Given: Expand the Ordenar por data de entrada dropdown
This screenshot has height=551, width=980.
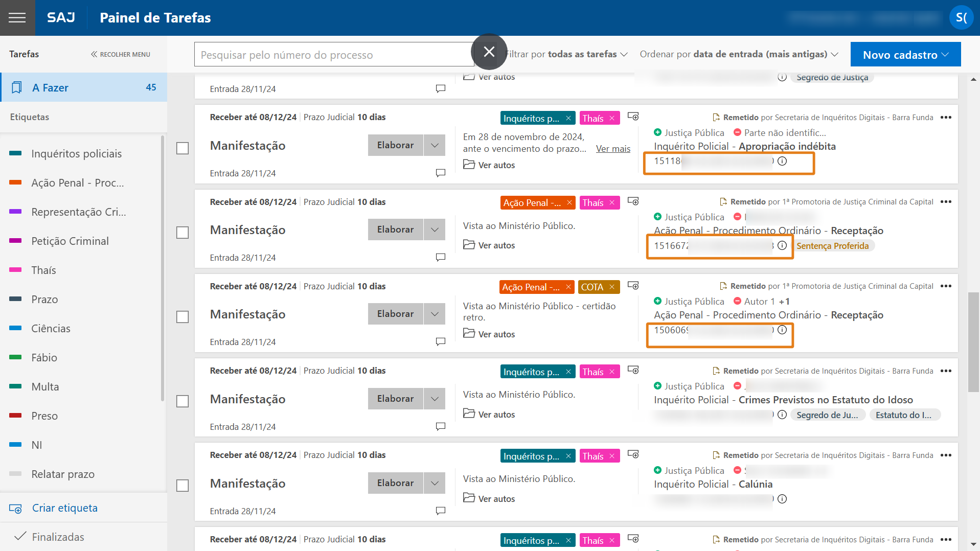Looking at the screenshot, I should click(739, 54).
